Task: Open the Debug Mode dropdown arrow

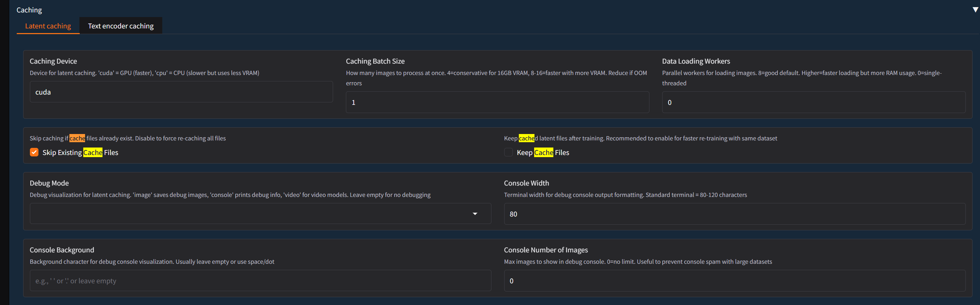Action: [475, 214]
